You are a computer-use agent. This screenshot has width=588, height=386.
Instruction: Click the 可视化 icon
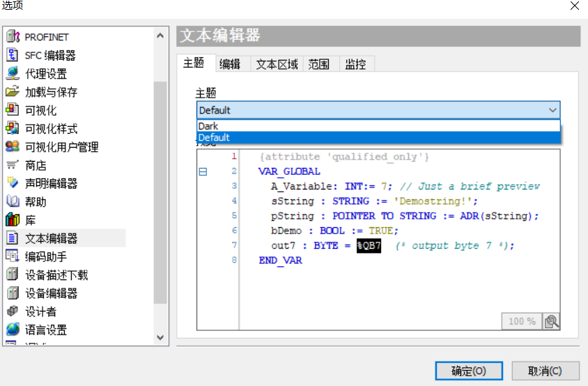click(x=13, y=109)
